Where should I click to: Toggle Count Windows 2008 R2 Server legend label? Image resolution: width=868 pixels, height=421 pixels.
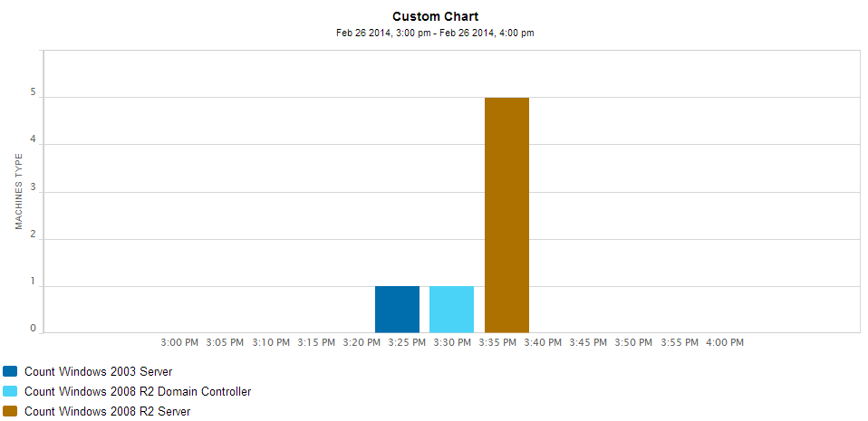(x=108, y=412)
